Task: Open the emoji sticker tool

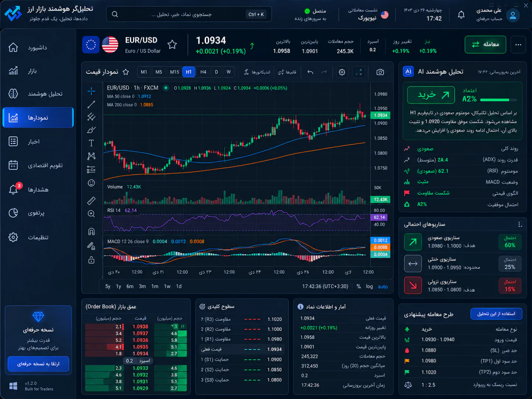Action: coord(91,183)
